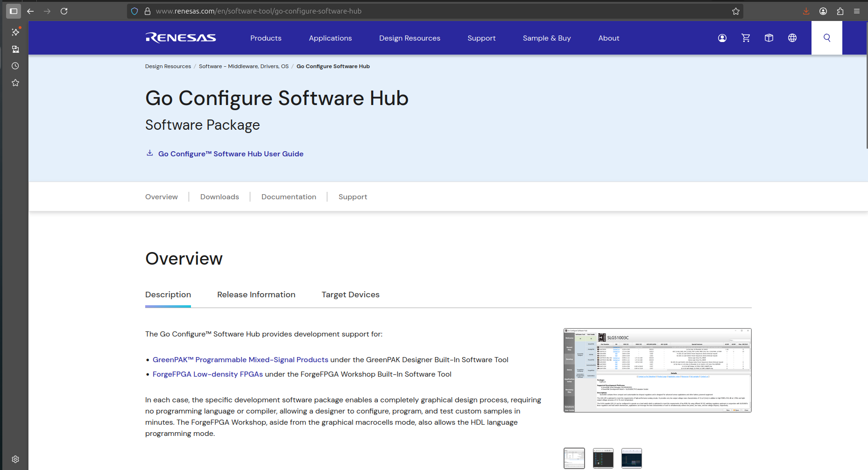Expand the Design Resources menu
This screenshot has height=470, width=868.
[409, 38]
